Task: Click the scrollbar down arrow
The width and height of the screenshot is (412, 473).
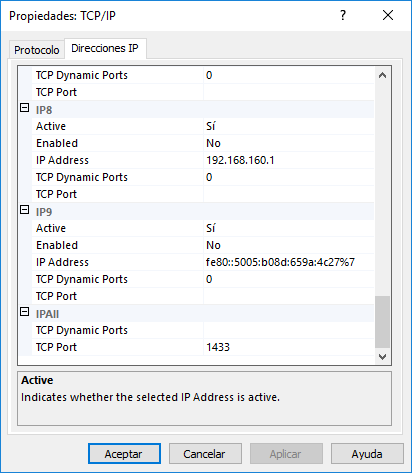Action: [x=382, y=356]
